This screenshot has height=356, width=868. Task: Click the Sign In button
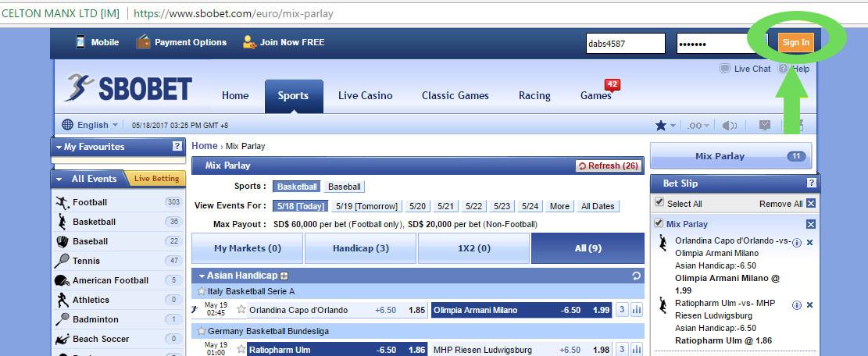(795, 43)
